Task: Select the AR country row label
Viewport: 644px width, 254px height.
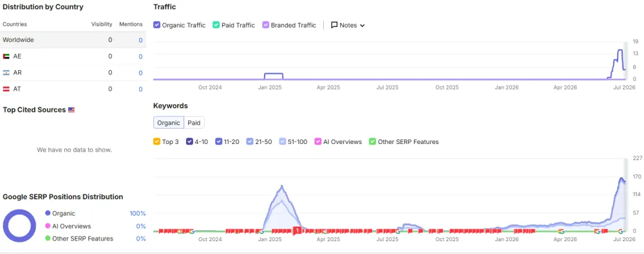Action: click(x=17, y=73)
